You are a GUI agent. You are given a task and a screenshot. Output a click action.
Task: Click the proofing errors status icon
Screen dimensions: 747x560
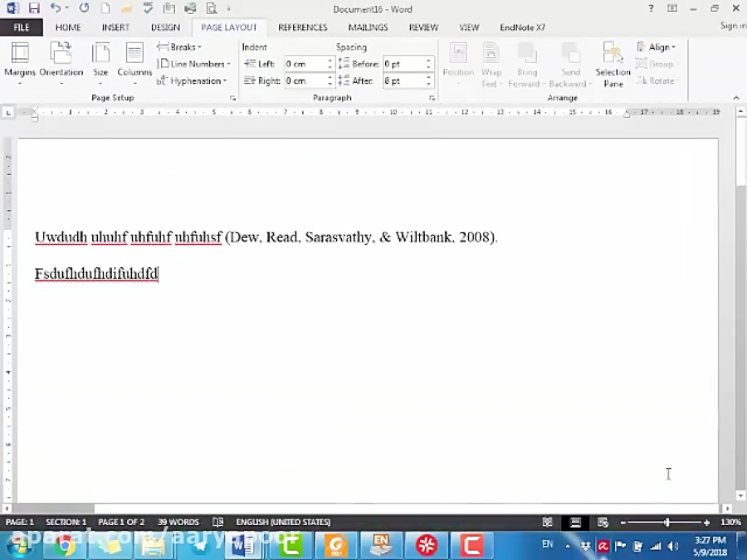tap(217, 523)
